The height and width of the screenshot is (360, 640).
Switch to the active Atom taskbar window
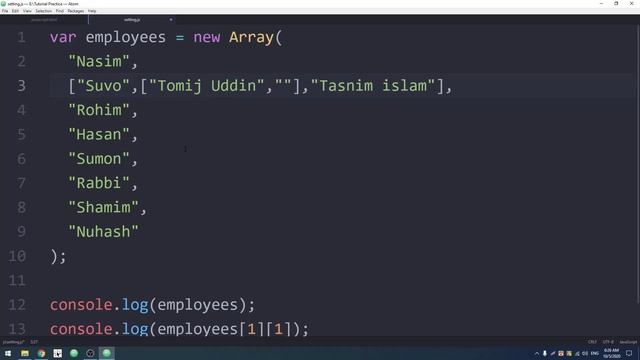107,353
